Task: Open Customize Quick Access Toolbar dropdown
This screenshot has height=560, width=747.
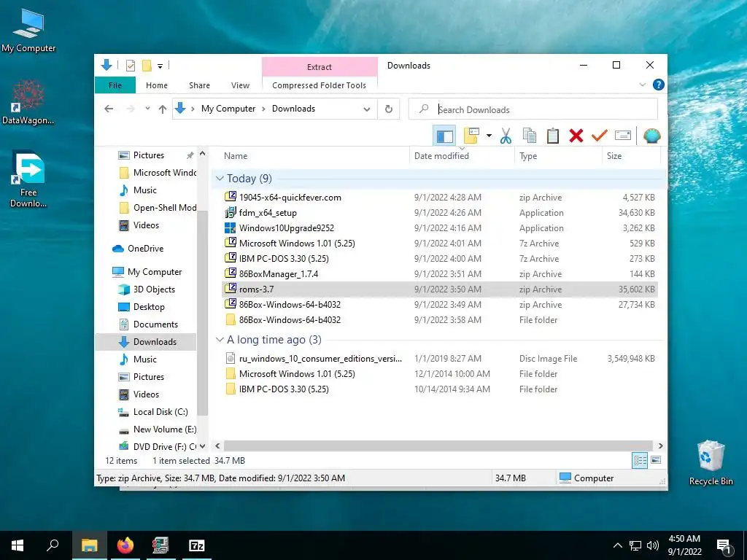Action: click(160, 66)
